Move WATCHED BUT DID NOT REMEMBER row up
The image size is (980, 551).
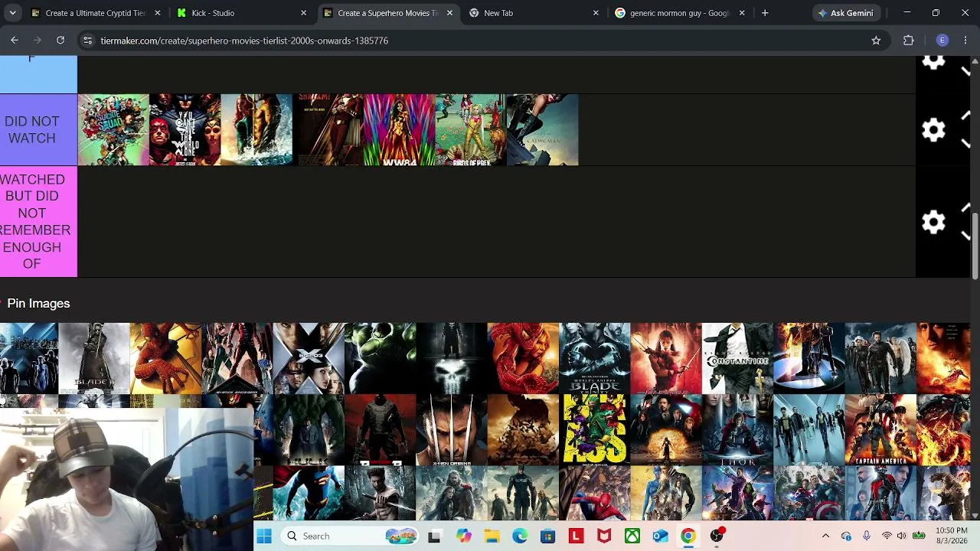965,207
